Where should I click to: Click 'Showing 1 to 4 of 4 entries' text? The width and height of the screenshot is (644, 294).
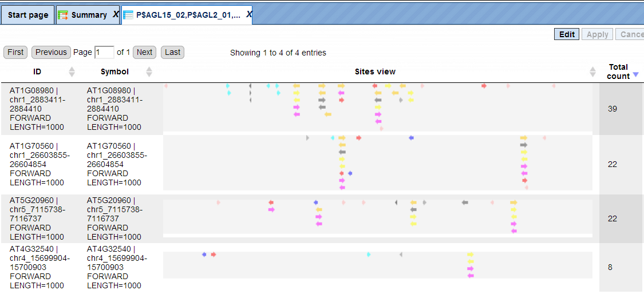point(278,53)
